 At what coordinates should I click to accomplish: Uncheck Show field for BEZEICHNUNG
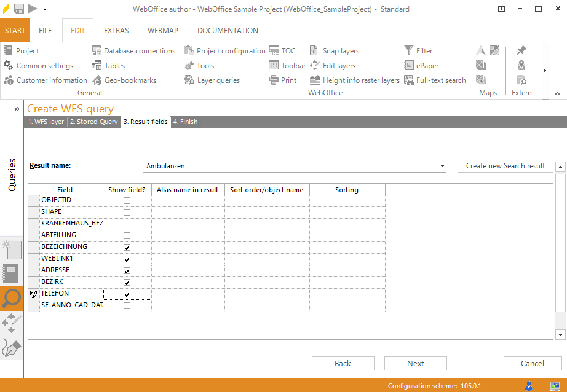tap(127, 247)
